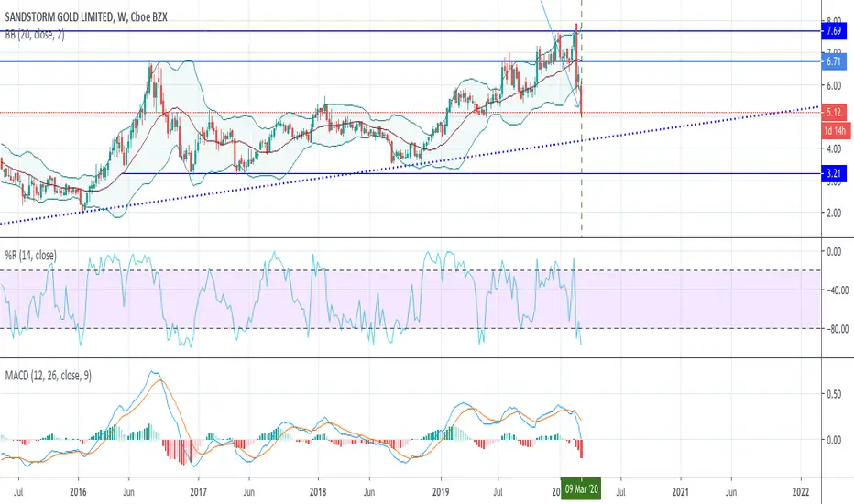Click the 2.00 value on price scale
854x504 pixels.
tap(833, 213)
